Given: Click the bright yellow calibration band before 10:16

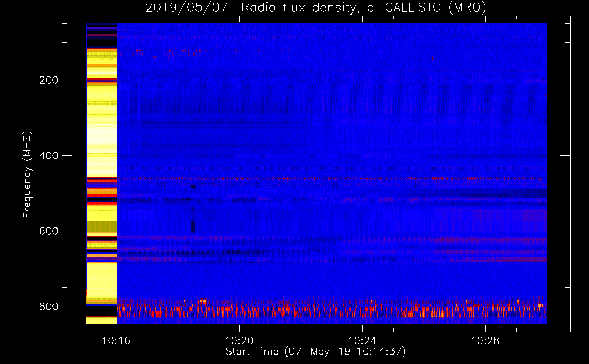Looking at the screenshot, I should 102,174.
